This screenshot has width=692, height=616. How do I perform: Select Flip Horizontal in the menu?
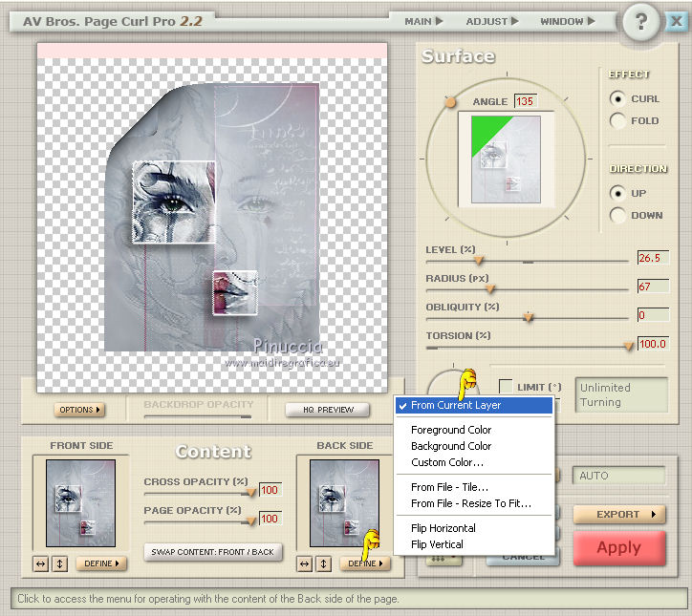(474, 528)
